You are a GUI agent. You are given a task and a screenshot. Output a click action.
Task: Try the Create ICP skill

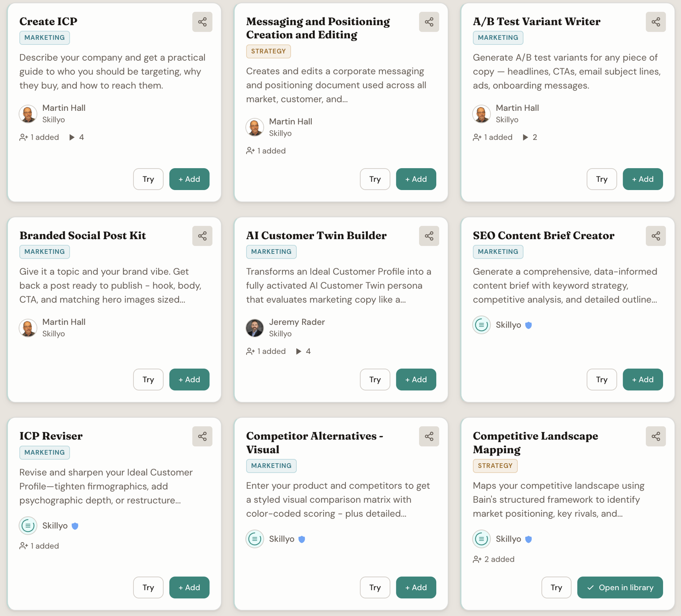tap(148, 179)
